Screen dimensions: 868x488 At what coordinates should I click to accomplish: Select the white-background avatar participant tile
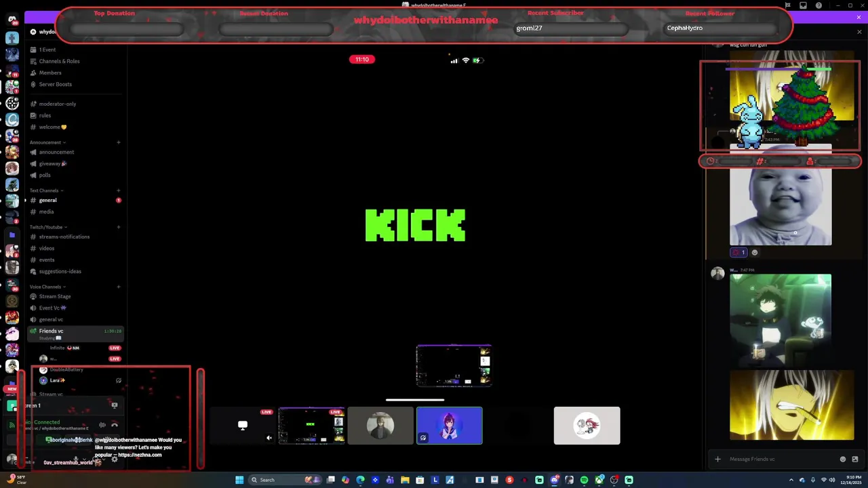pos(587,426)
